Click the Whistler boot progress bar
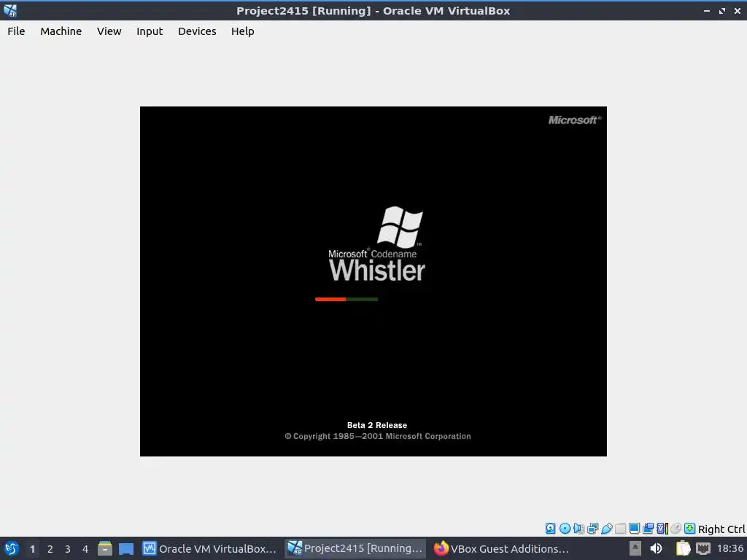The width and height of the screenshot is (747, 560). pos(347,299)
